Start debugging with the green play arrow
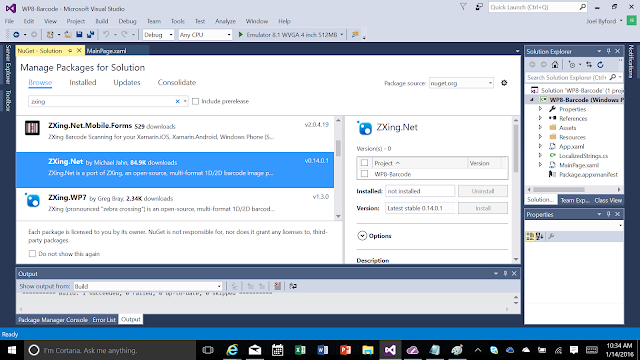Image resolution: width=640 pixels, height=360 pixels. pyautogui.click(x=240, y=35)
